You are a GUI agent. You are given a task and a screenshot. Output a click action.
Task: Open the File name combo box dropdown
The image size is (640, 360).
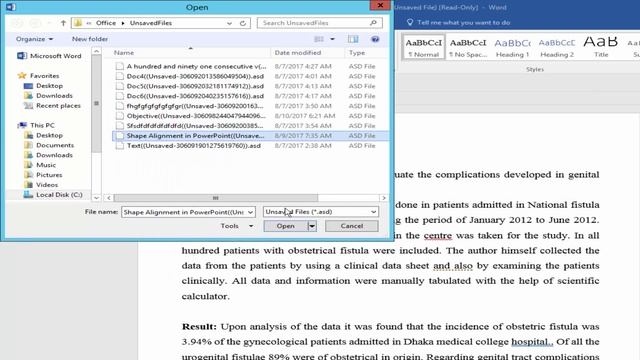coord(250,212)
